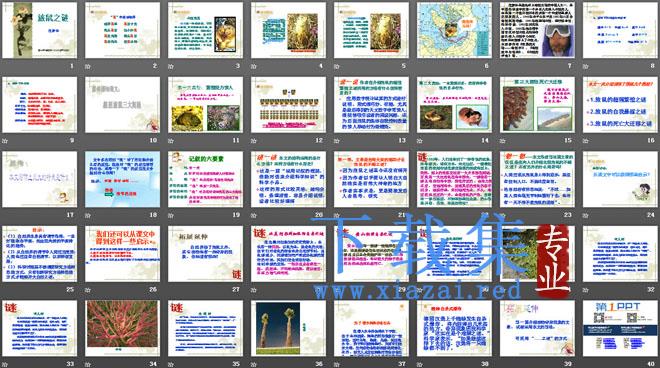Click the animation star below slide 9

pyautogui.click(x=5, y=141)
